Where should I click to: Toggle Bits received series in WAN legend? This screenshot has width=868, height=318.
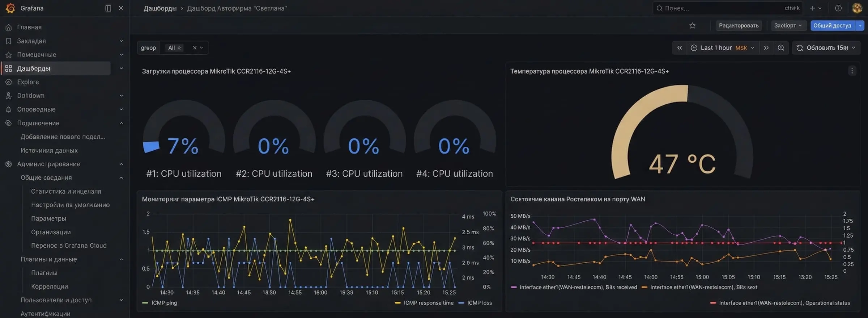578,287
